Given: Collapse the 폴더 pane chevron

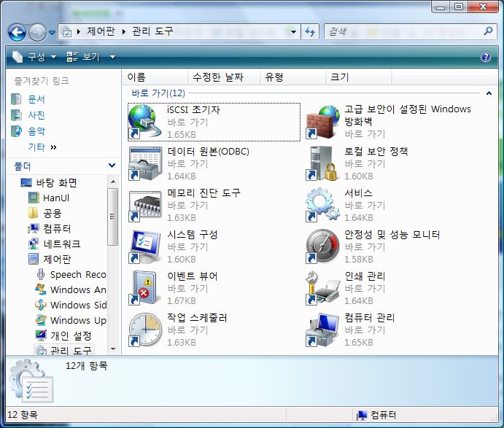Looking at the screenshot, I should tap(112, 166).
